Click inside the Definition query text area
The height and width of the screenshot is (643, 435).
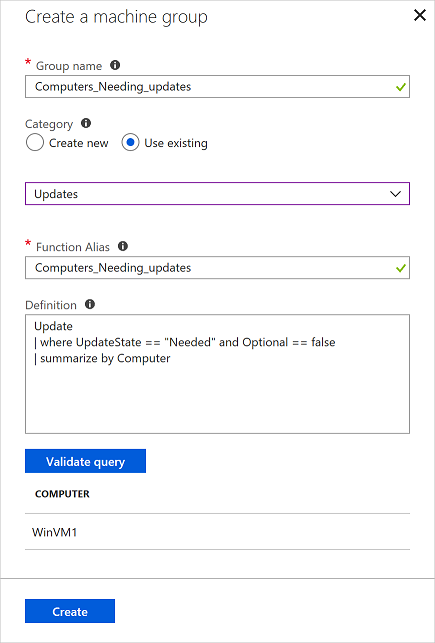click(217, 374)
